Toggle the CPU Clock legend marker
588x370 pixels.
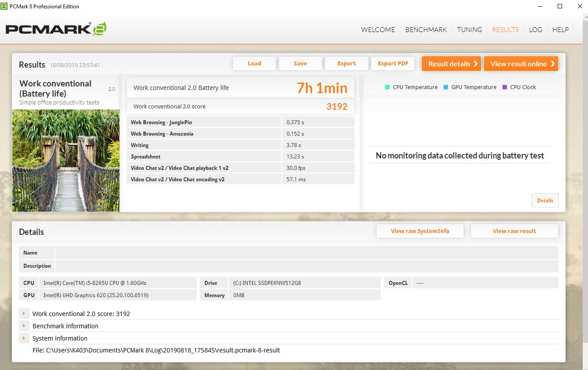click(x=505, y=87)
